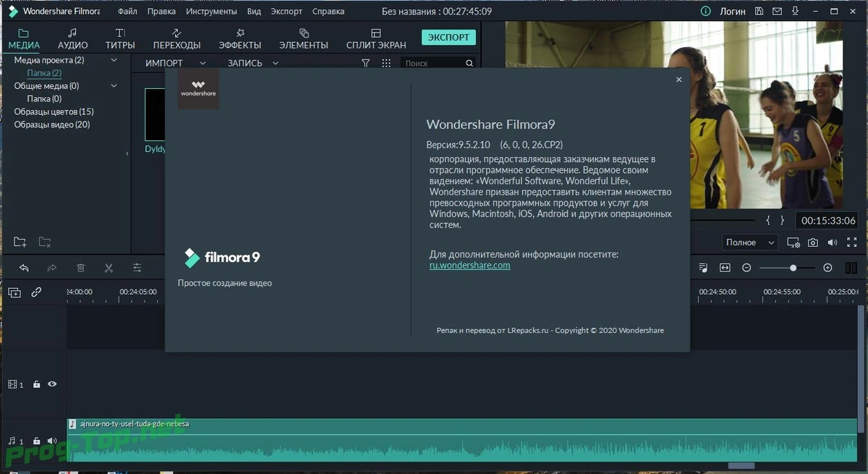Screen dimensions: 868x474
Task: Close the About Filmora9 dialog
Action: 678,80
